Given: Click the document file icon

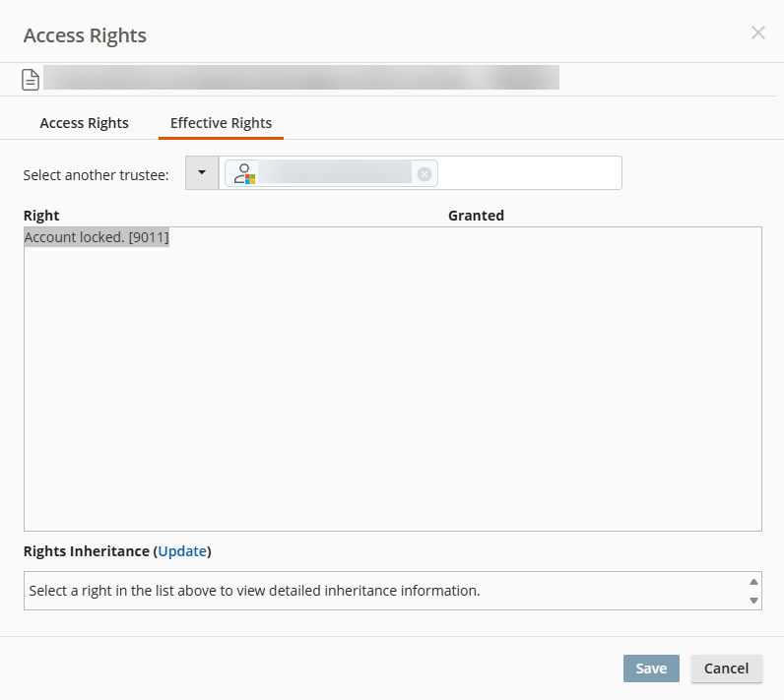Looking at the screenshot, I should click(x=31, y=80).
